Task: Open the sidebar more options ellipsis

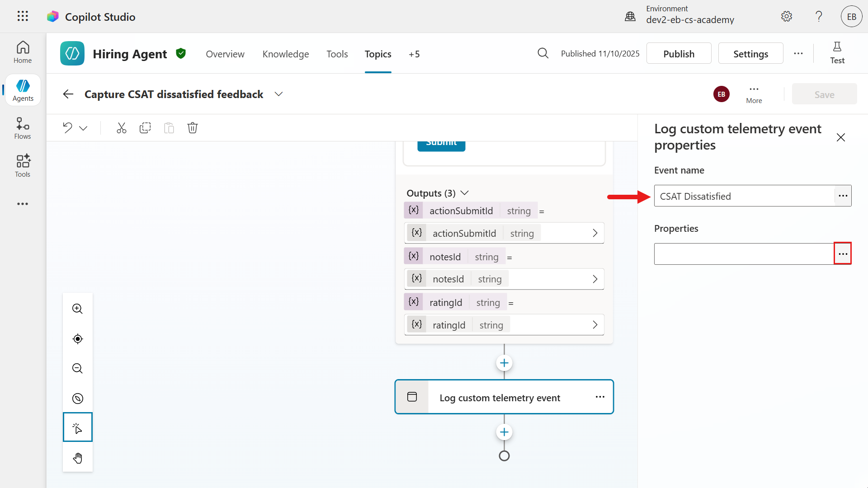Action: click(x=23, y=204)
